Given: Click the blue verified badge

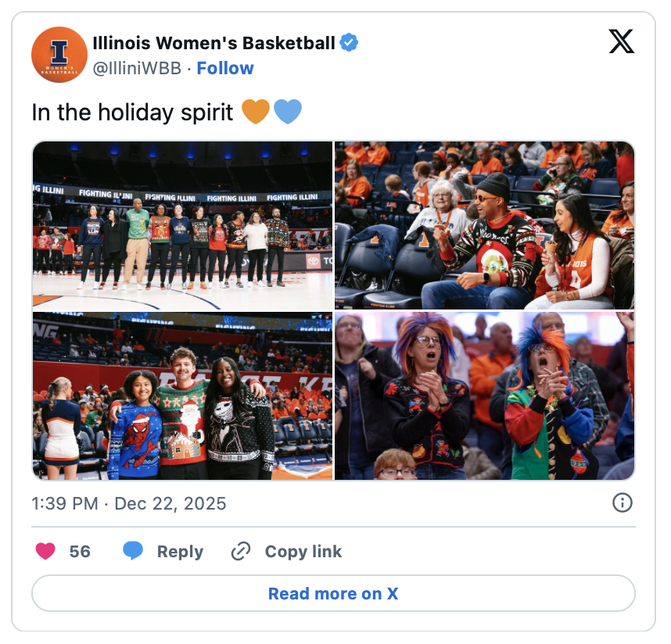Looking at the screenshot, I should [x=349, y=42].
